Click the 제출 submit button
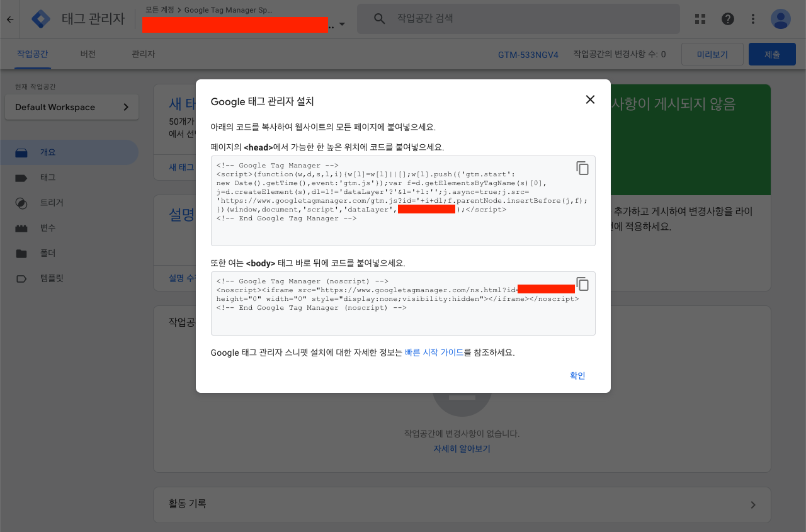 coord(772,55)
